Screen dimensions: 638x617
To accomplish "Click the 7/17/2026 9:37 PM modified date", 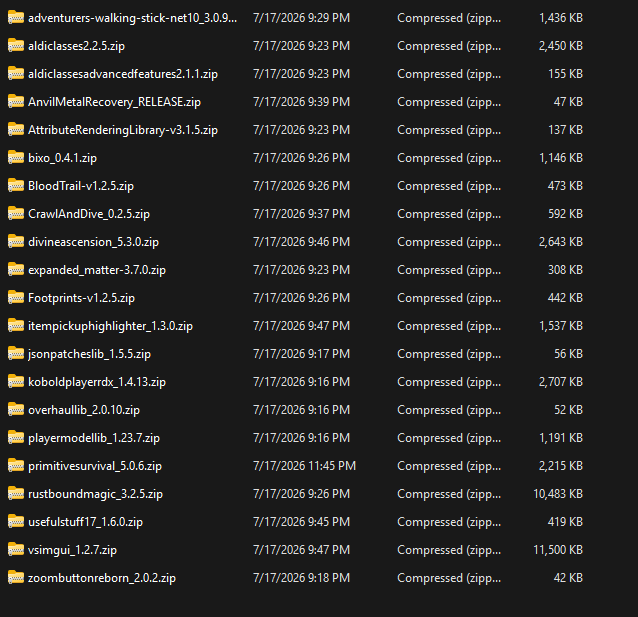I will pos(302,213).
